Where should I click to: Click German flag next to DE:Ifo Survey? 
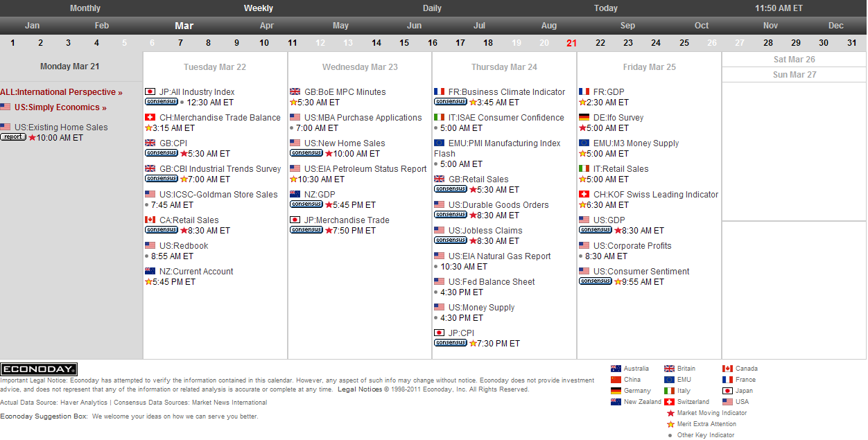584,118
